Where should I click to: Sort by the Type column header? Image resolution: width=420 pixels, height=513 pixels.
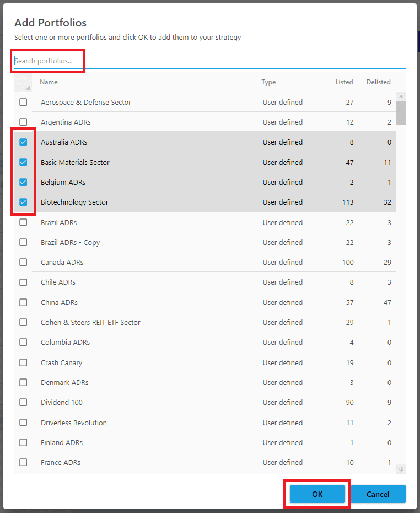(268, 82)
